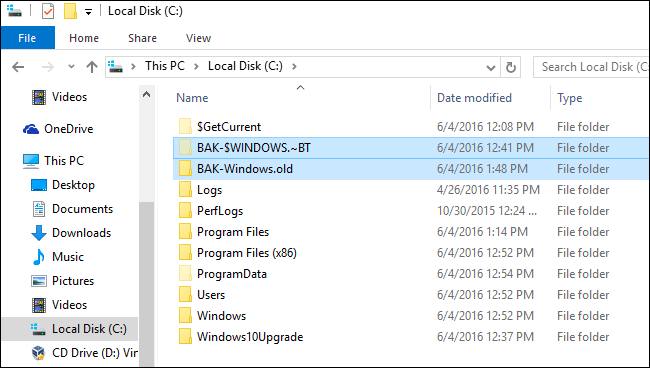Open the File menu tab
650x368 pixels.
[x=27, y=38]
